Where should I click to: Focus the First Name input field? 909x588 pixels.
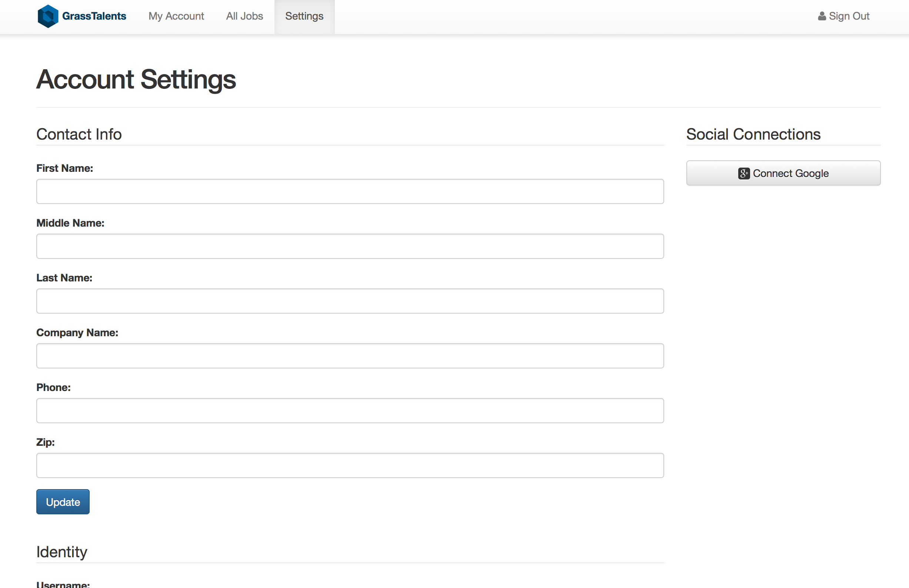tap(350, 191)
